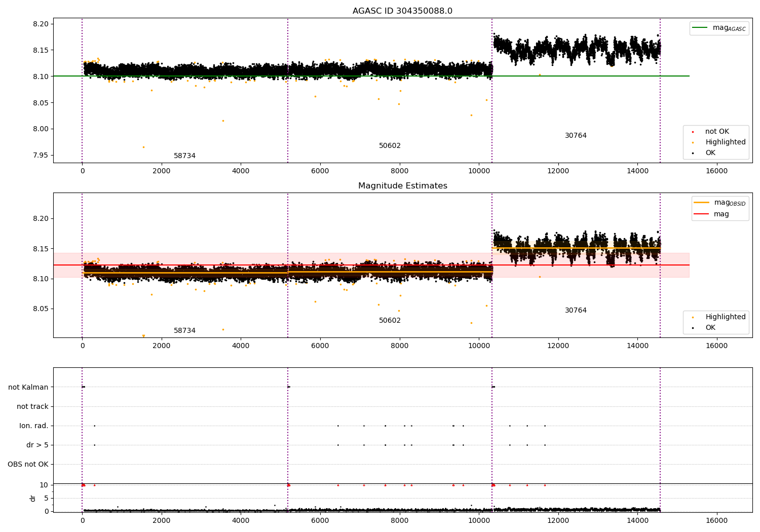Click the 8000 x-tick under the bottom plot

click(399, 521)
